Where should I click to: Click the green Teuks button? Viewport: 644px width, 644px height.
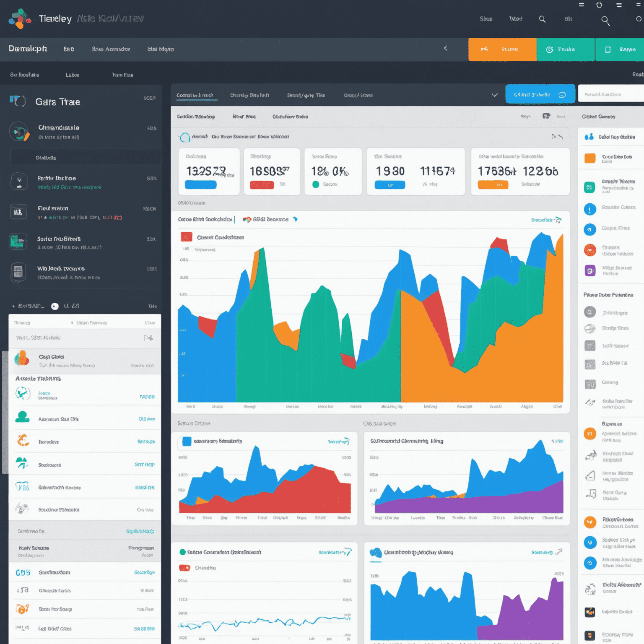point(566,49)
